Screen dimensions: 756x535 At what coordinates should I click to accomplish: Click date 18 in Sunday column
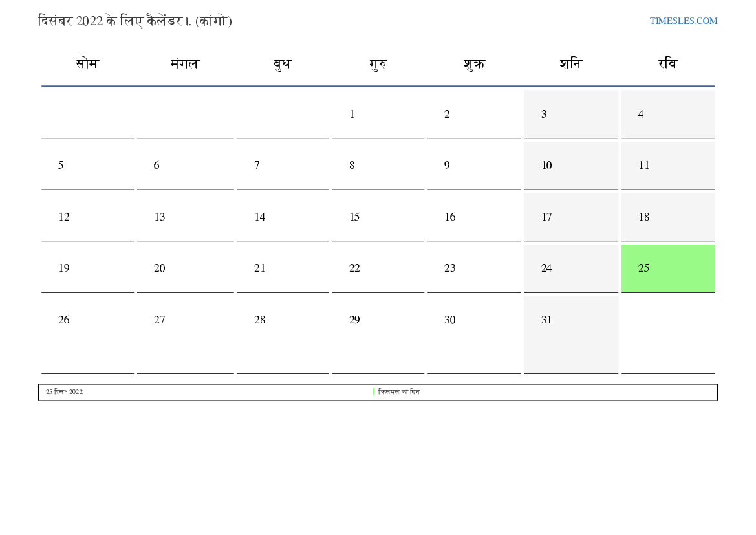pos(644,217)
